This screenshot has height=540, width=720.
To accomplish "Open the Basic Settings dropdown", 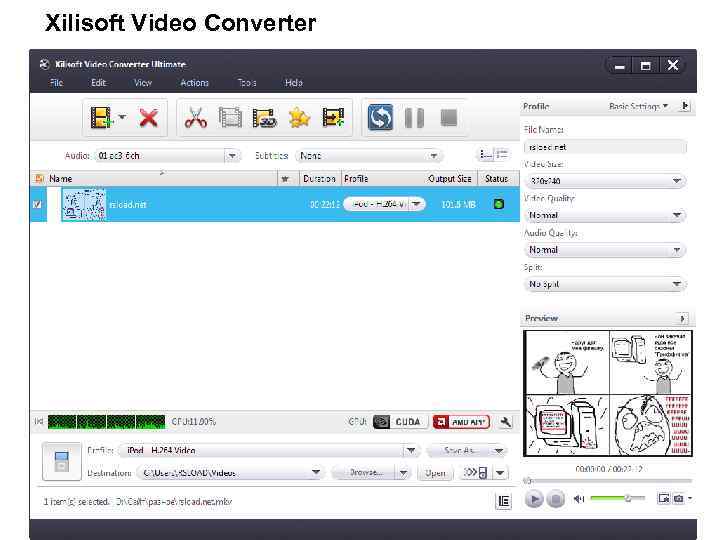I will (x=638, y=106).
